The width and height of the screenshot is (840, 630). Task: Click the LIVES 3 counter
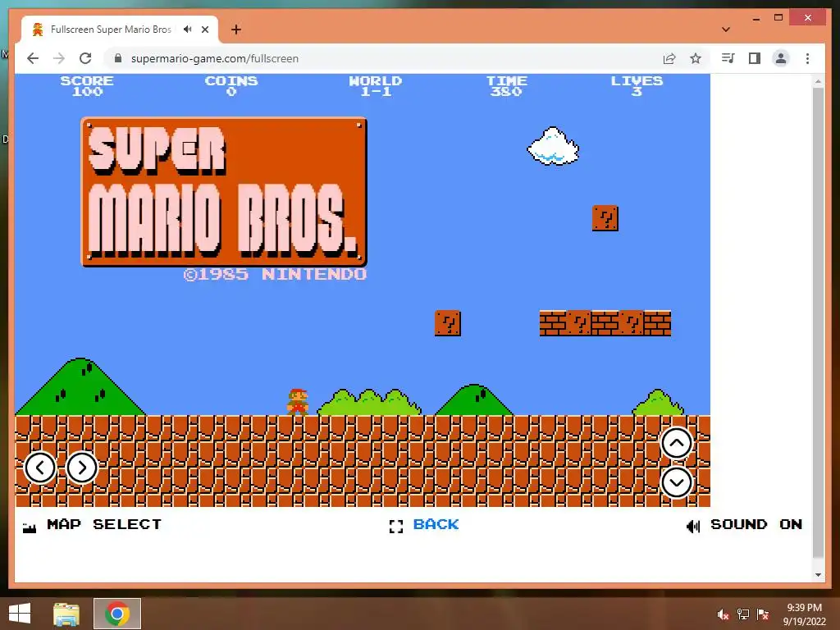tap(637, 85)
